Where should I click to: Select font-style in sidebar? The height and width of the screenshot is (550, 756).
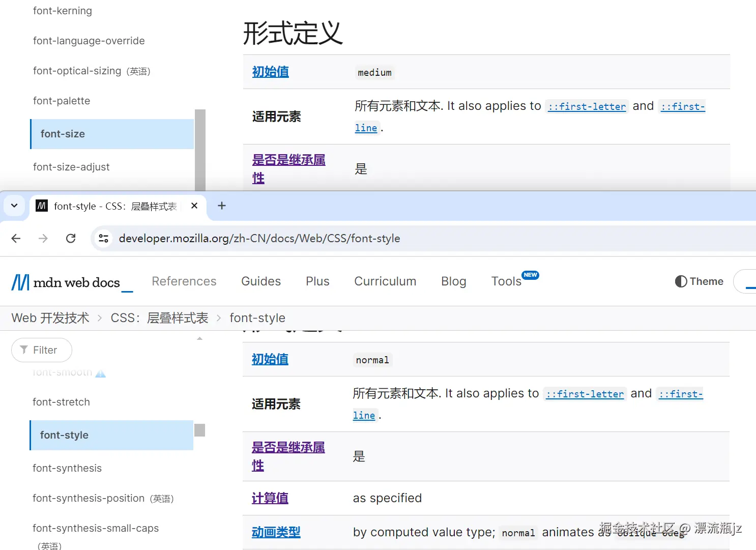pyautogui.click(x=111, y=435)
